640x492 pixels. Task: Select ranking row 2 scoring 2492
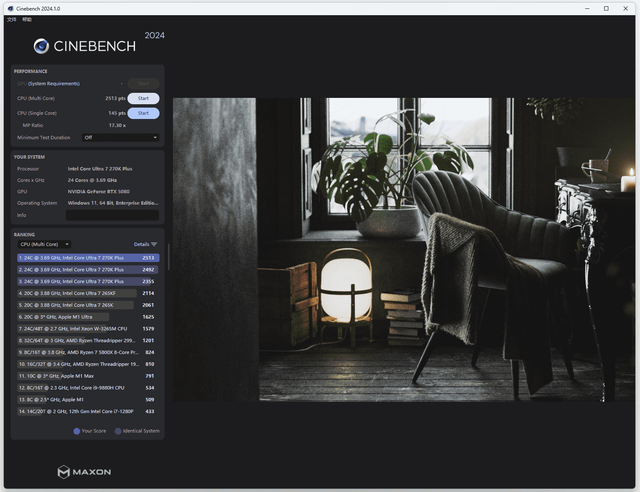(88, 270)
